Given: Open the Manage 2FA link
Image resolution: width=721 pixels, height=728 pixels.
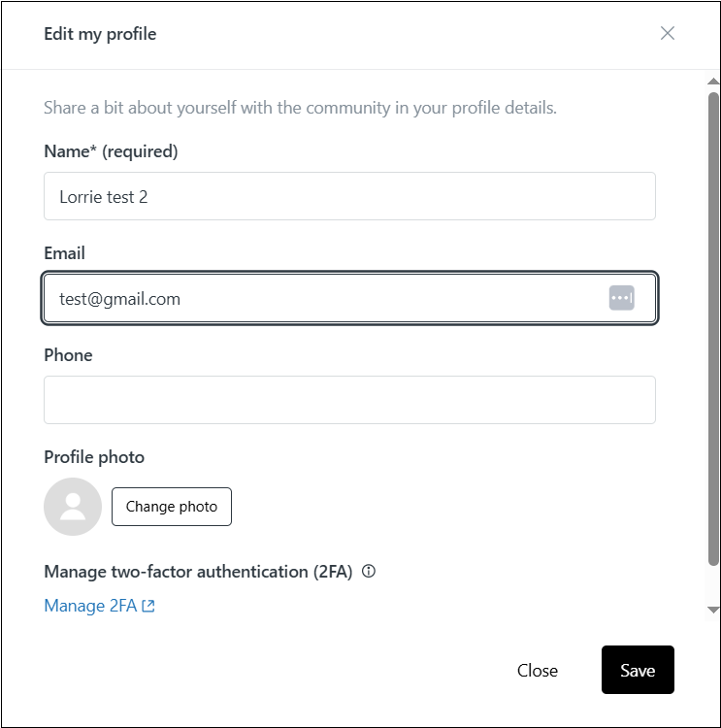Looking at the screenshot, I should 88,607.
